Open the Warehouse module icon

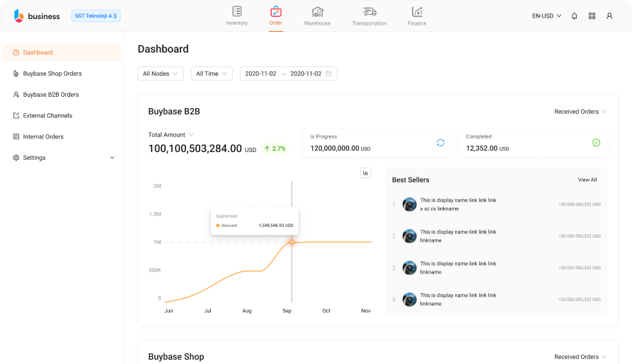(x=317, y=11)
